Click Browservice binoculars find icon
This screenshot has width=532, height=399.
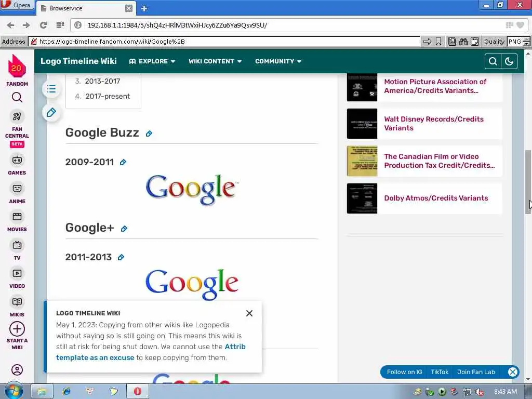click(x=463, y=42)
